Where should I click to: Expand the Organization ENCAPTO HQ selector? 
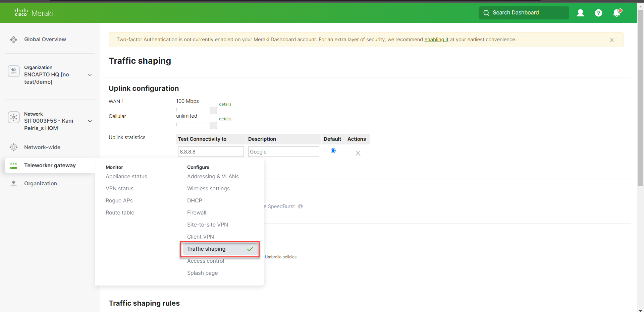[90, 75]
